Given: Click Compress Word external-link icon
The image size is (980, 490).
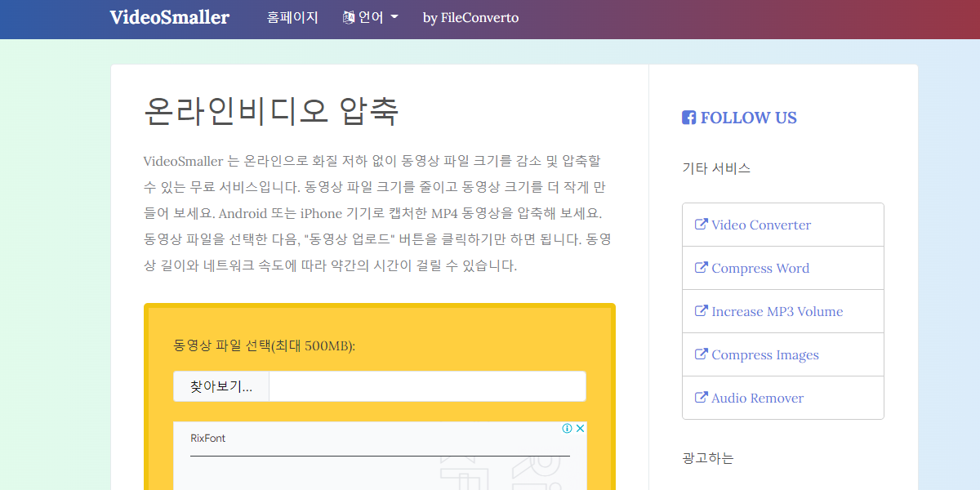Looking at the screenshot, I should [x=701, y=267].
